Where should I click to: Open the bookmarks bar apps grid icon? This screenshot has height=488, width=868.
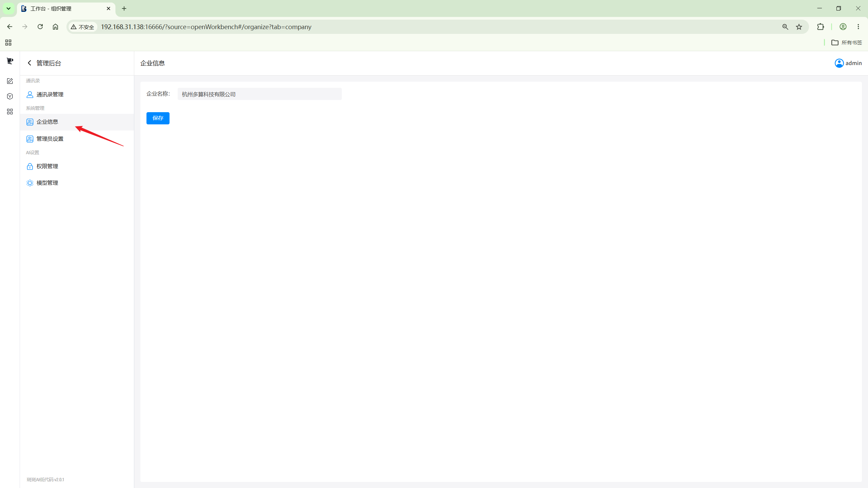8,42
